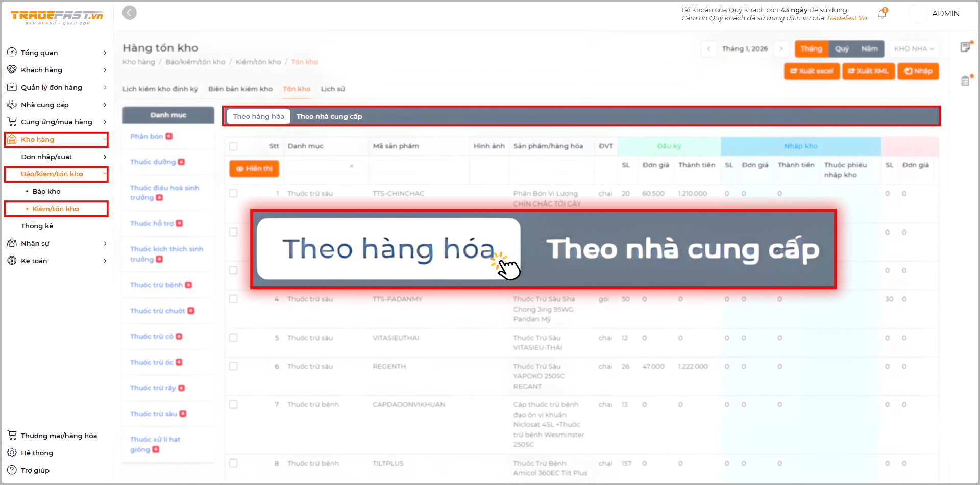The width and height of the screenshot is (980, 485).
Task: Open the notes icon on right edge
Action: tap(965, 47)
